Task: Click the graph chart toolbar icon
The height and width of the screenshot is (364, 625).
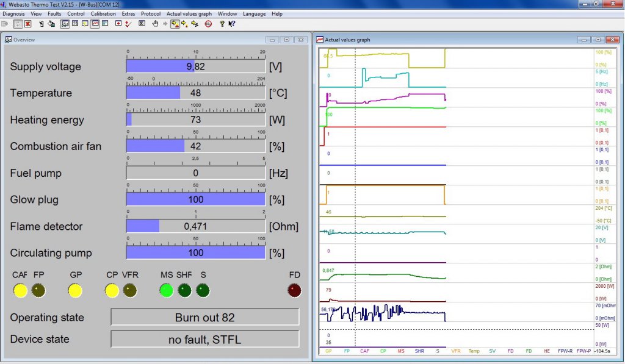Action: (95, 24)
